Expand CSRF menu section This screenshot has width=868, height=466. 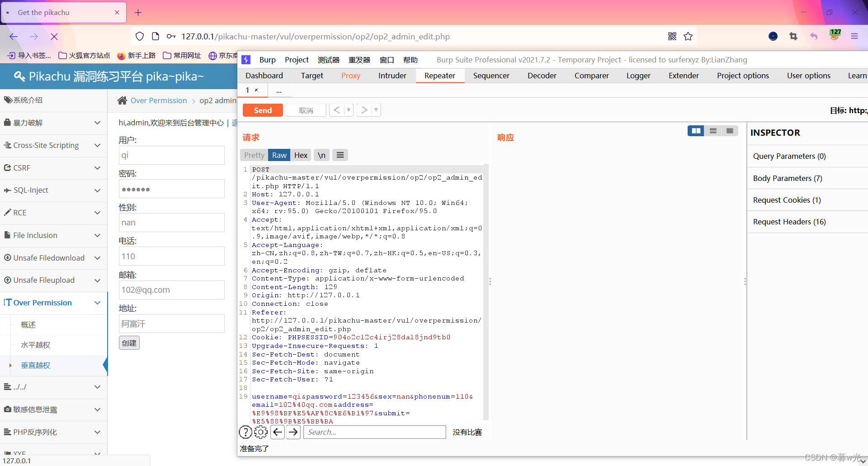53,168
